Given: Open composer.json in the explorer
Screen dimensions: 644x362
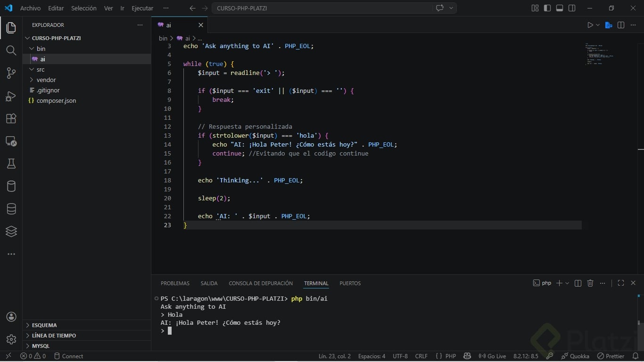Looking at the screenshot, I should point(56,100).
